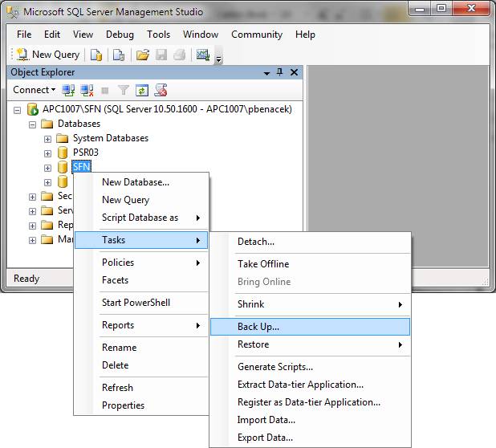Select the PSR03 database cylinder icon
This screenshot has height=448, width=496.
(x=63, y=153)
